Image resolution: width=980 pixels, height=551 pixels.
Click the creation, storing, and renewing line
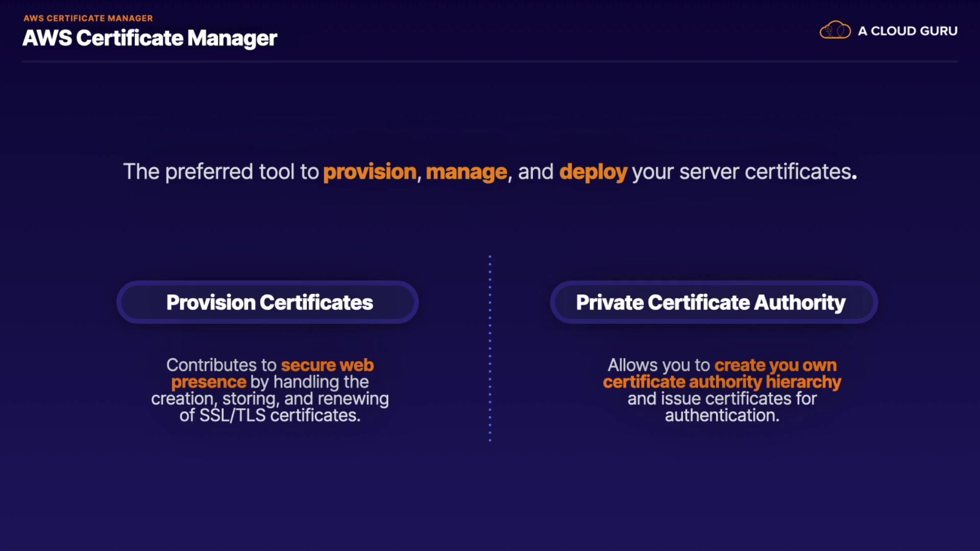click(269, 398)
